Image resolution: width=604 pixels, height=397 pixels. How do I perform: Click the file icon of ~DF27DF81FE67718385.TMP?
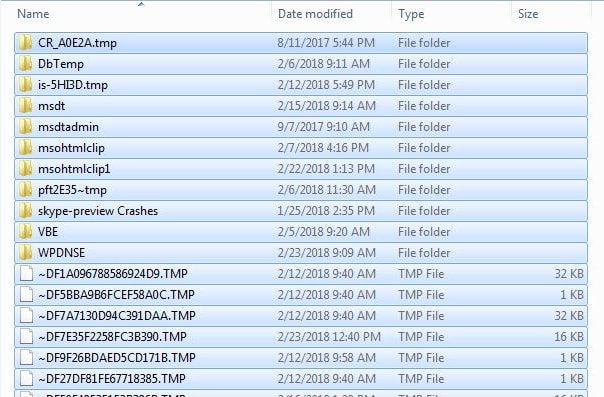pos(26,379)
